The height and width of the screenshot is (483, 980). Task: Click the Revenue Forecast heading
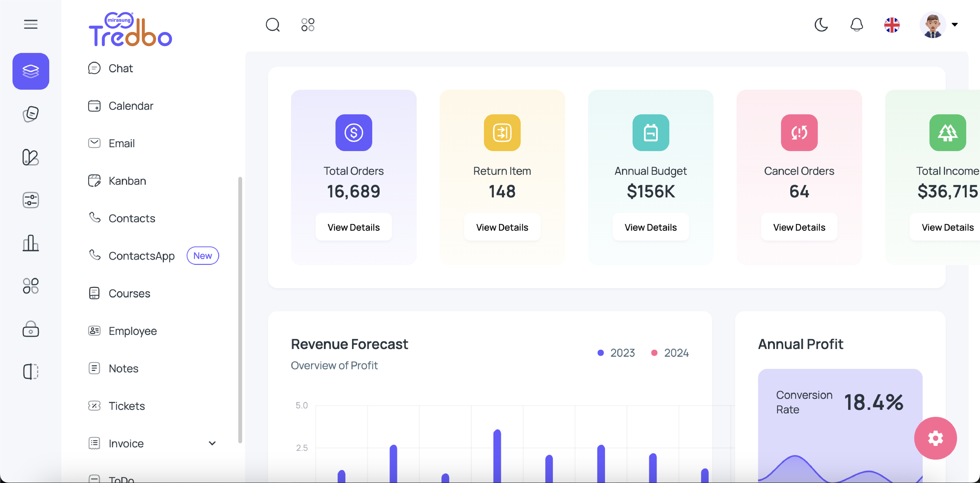click(349, 344)
